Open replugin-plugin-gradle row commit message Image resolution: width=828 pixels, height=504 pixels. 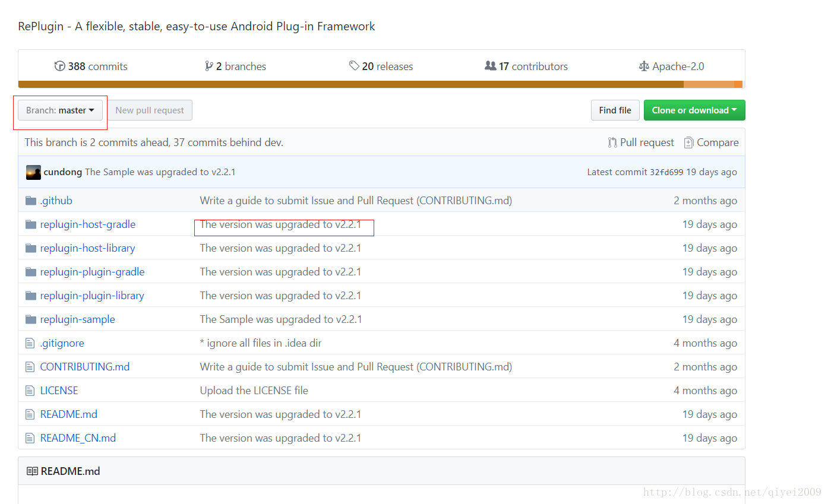point(280,272)
